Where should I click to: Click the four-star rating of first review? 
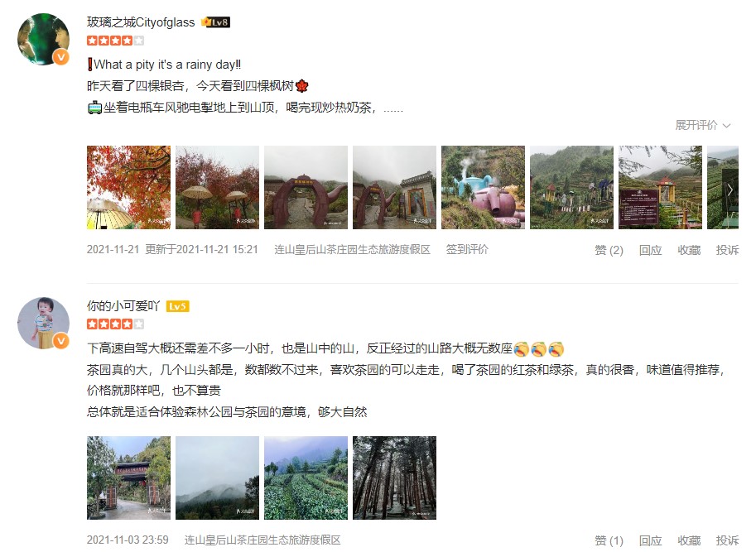tap(115, 41)
